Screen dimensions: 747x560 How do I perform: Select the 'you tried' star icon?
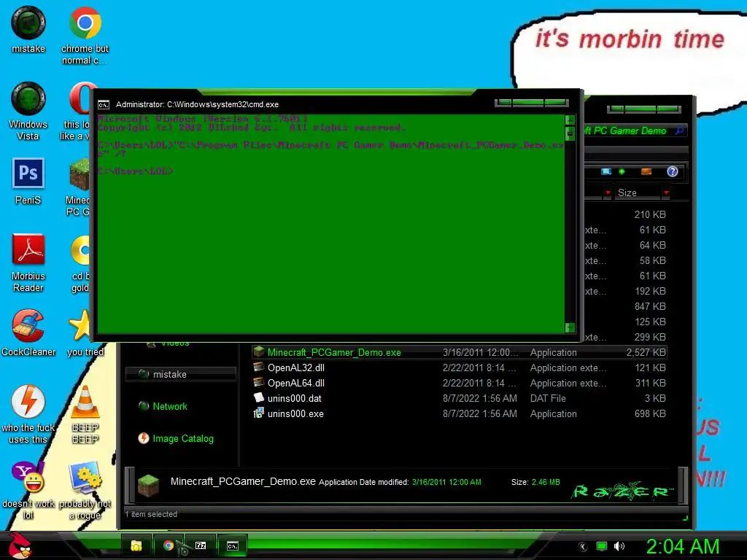(84, 332)
